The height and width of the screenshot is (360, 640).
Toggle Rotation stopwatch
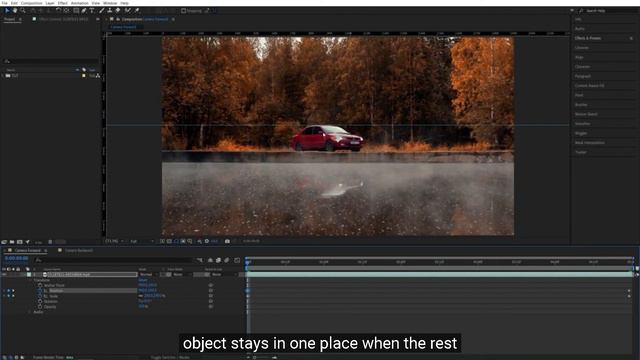tap(40, 301)
